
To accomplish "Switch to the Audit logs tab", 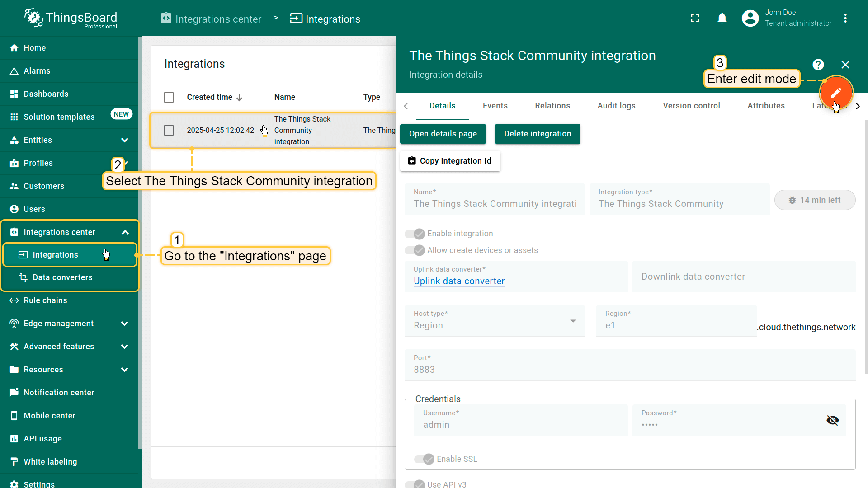I will pos(616,106).
